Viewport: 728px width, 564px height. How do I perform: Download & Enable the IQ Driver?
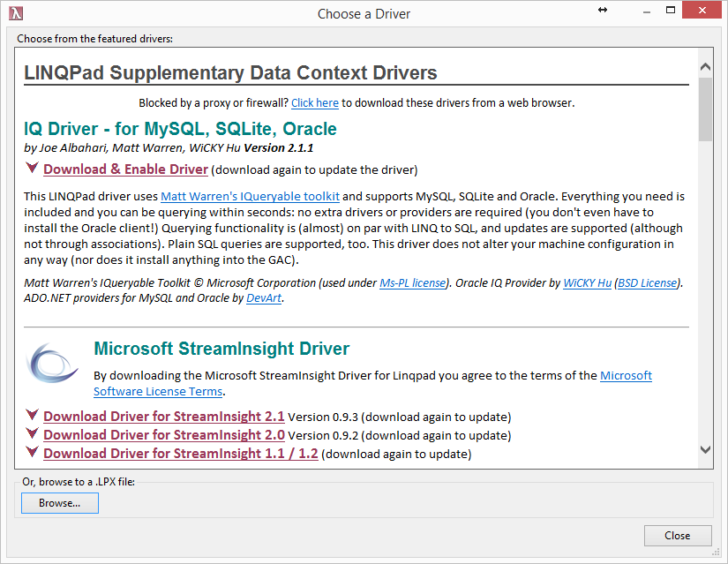[x=125, y=169]
